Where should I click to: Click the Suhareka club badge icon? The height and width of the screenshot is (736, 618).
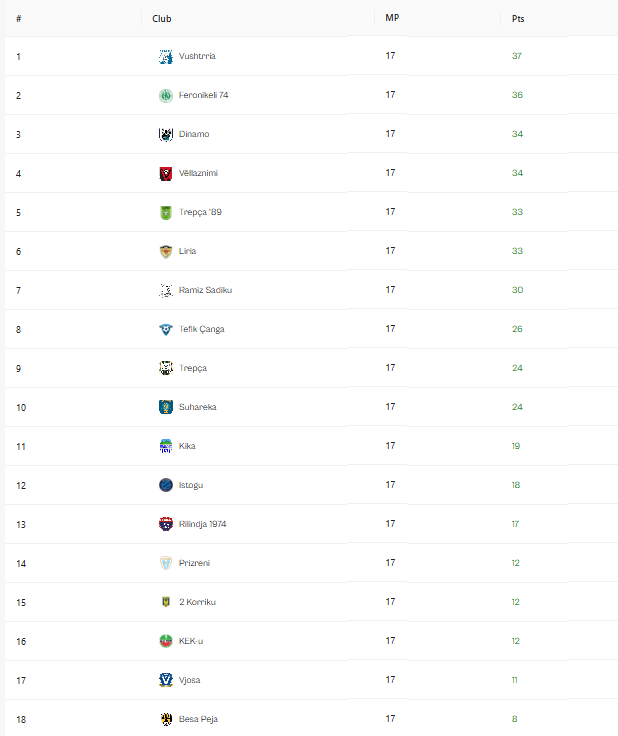coord(166,407)
